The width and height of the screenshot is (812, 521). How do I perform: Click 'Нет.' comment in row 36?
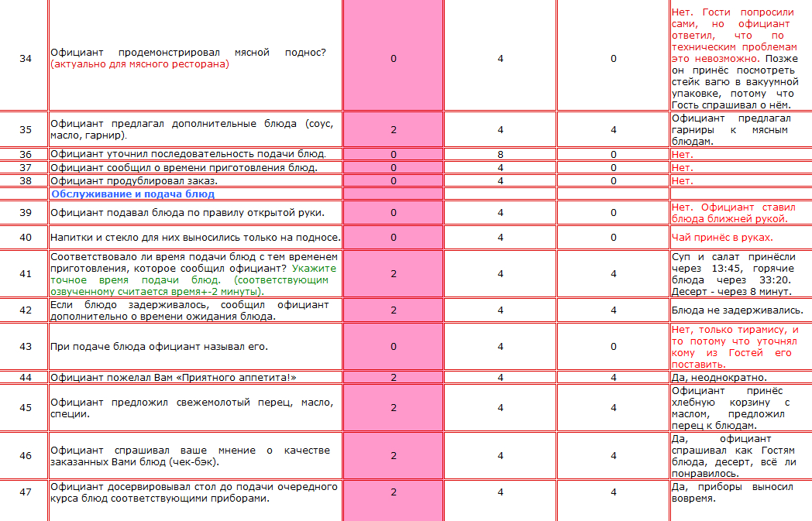pos(682,155)
